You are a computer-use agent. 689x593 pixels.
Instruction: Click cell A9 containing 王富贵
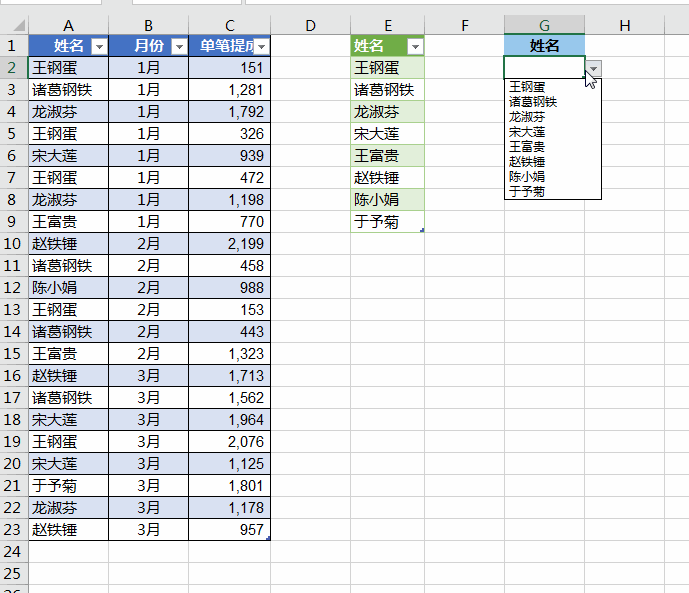[x=69, y=221]
